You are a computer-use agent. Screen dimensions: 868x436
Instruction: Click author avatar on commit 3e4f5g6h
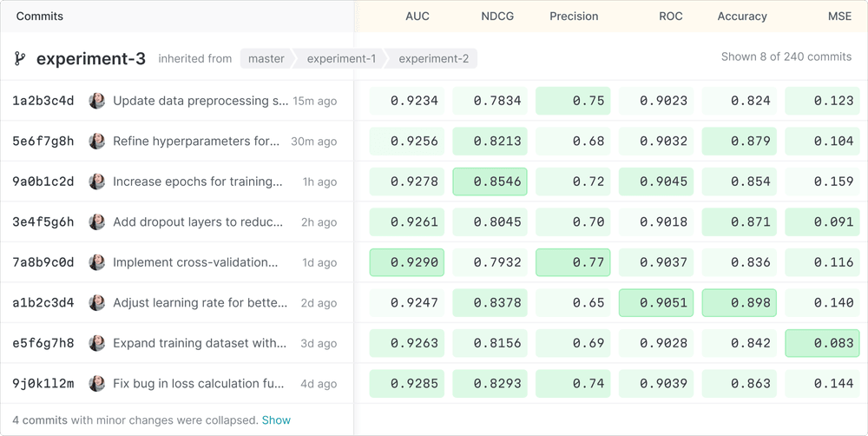pyautogui.click(x=97, y=222)
